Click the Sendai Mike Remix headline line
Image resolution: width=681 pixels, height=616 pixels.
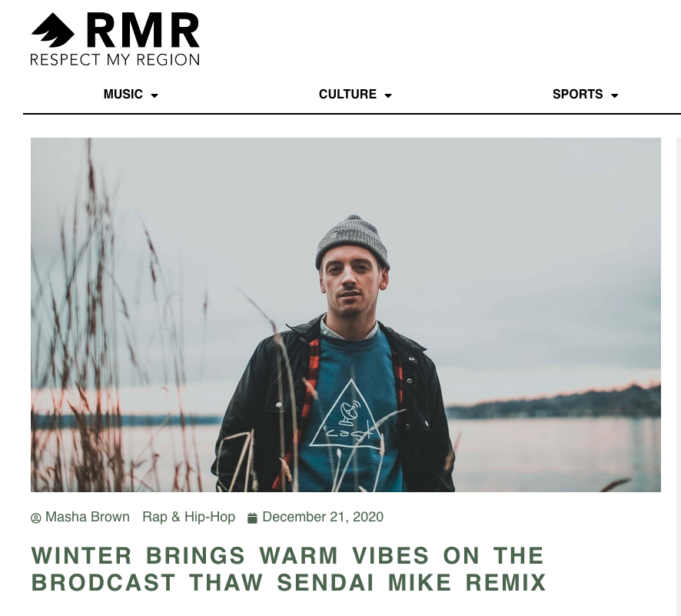click(289, 583)
